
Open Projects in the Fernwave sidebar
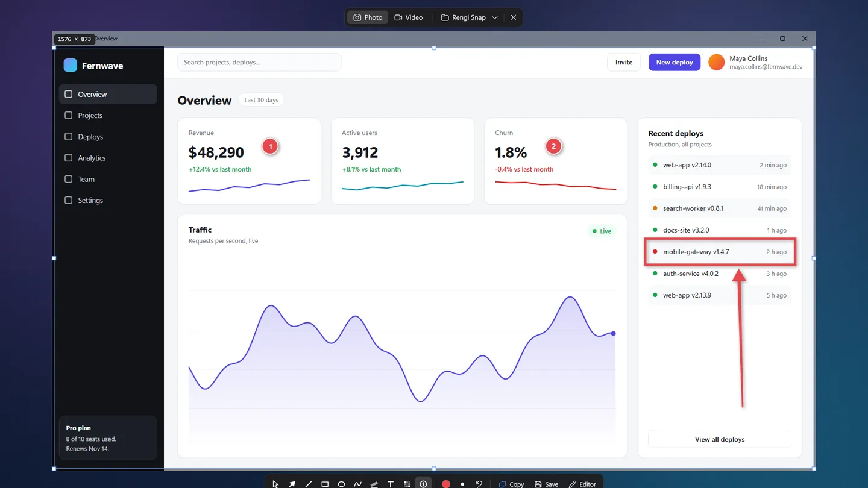[x=108, y=115]
